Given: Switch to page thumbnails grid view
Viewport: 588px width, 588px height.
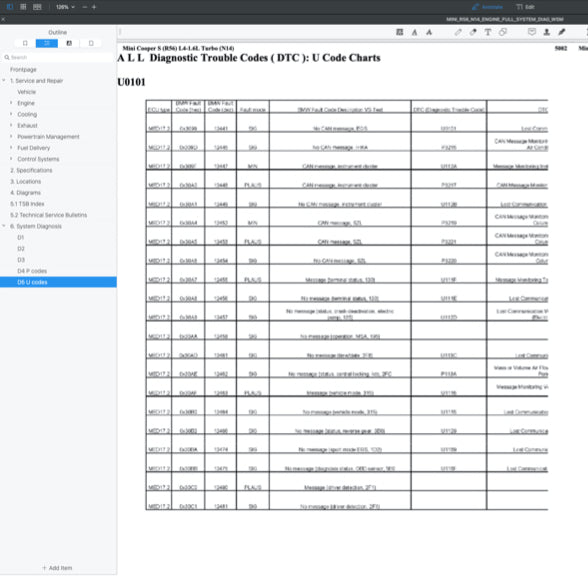Looking at the screenshot, I should point(23,7).
